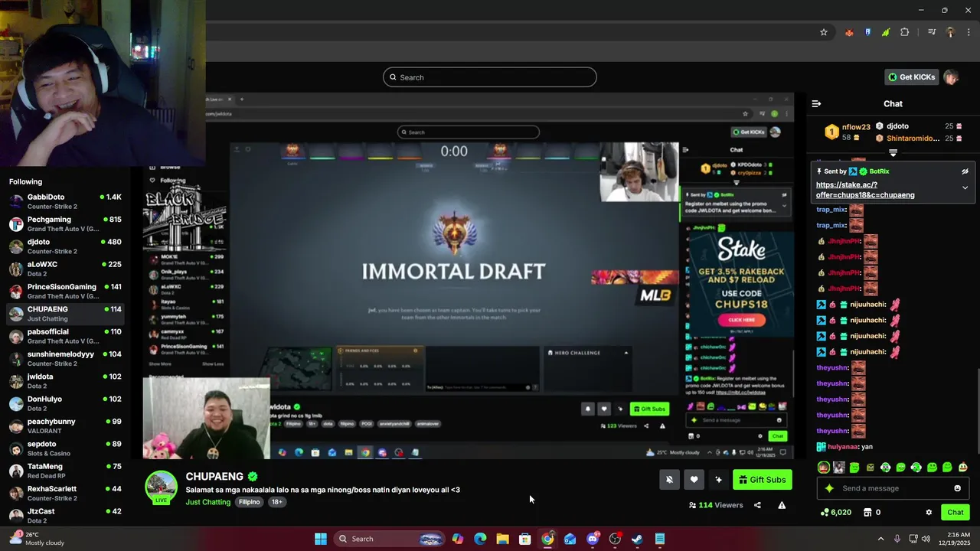Report the stream with the warning icon
Image resolution: width=980 pixels, height=551 pixels.
tap(782, 505)
